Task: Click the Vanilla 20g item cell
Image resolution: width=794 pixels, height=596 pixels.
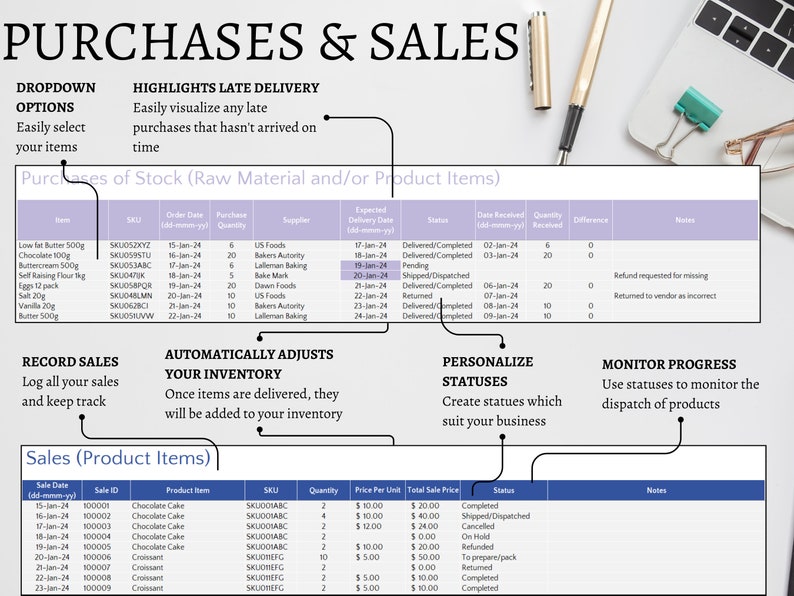Action: (x=37, y=306)
